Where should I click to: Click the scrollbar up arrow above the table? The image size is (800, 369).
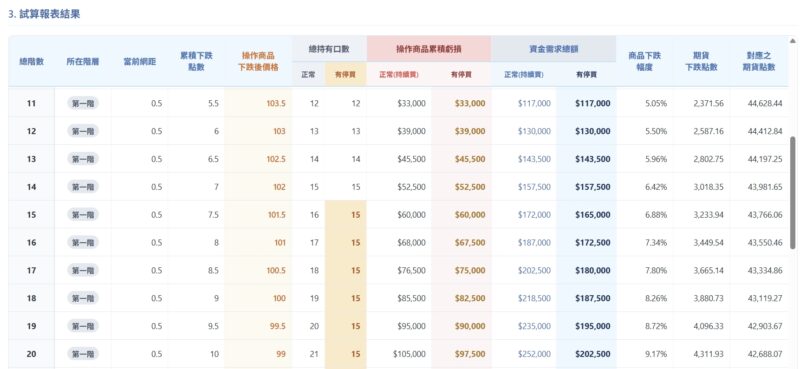pyautogui.click(x=792, y=41)
